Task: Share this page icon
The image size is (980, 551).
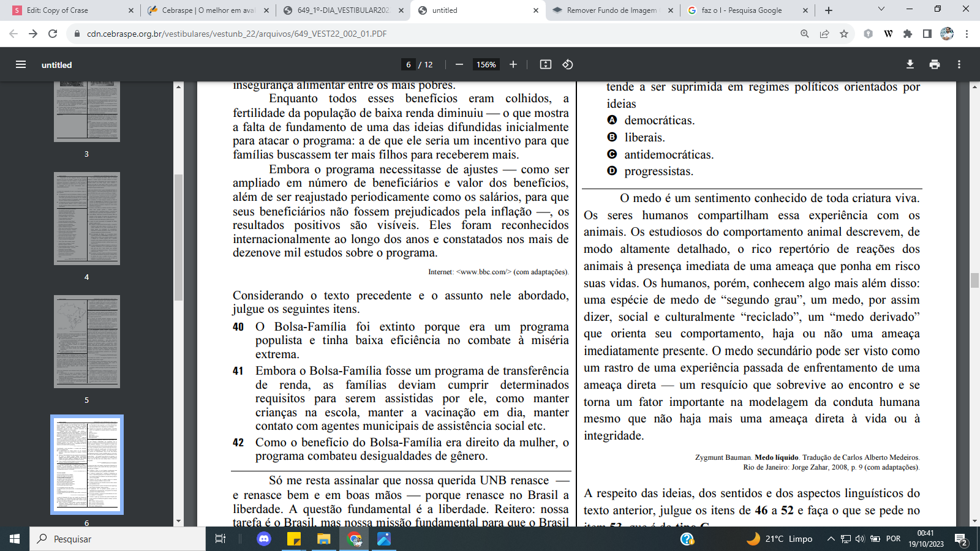Action: point(824,34)
